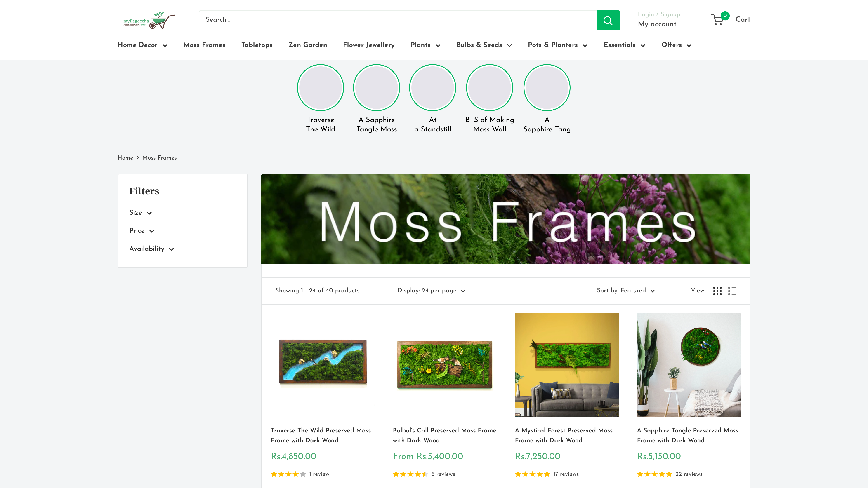Switch to grid view layout
This screenshot has width=868, height=488.
[x=717, y=291]
